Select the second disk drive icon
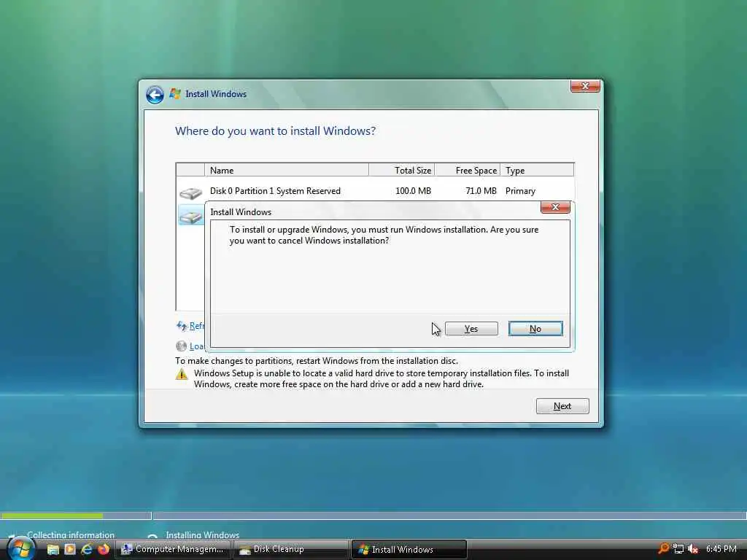The height and width of the screenshot is (560, 747). 191,217
